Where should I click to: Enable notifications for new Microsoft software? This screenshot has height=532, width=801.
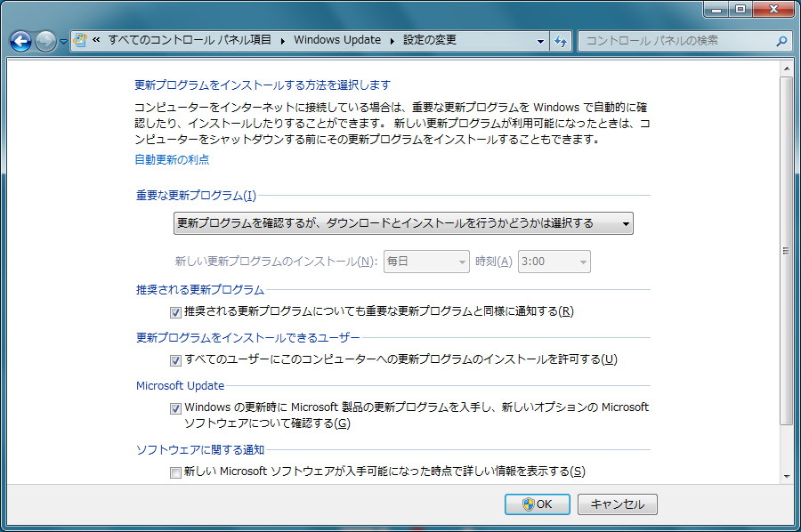(x=175, y=472)
